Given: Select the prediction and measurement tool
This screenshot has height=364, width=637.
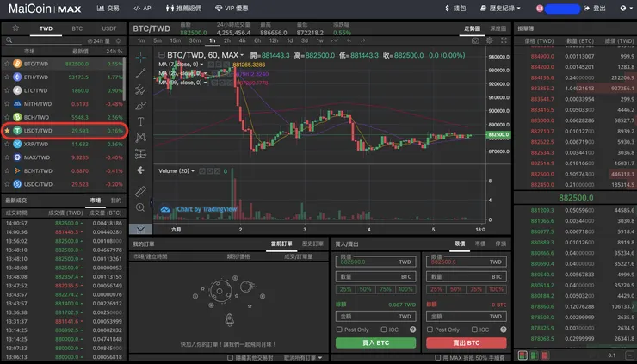Looking at the screenshot, I should pos(140,153).
